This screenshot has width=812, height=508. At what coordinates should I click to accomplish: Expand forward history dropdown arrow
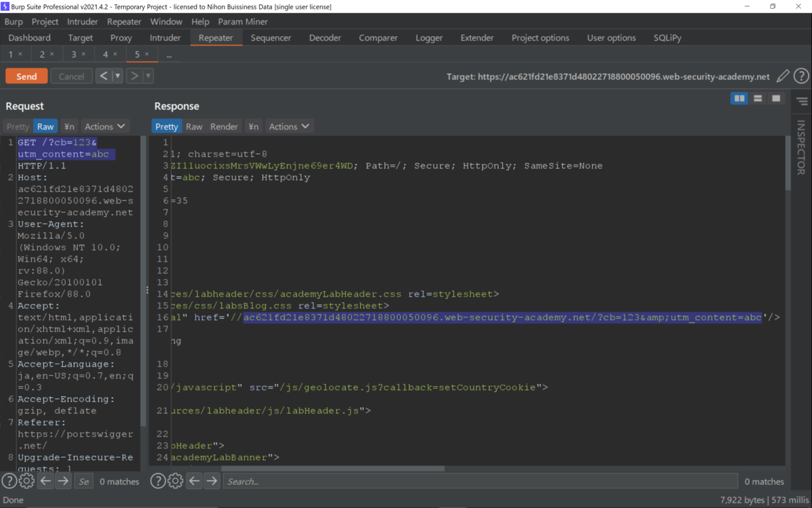pyautogui.click(x=148, y=76)
